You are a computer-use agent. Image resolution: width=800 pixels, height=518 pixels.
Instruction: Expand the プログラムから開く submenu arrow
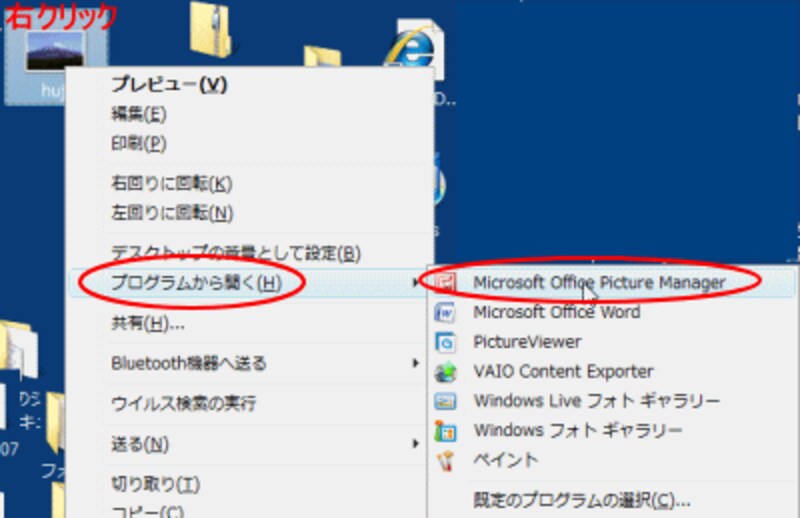click(416, 282)
